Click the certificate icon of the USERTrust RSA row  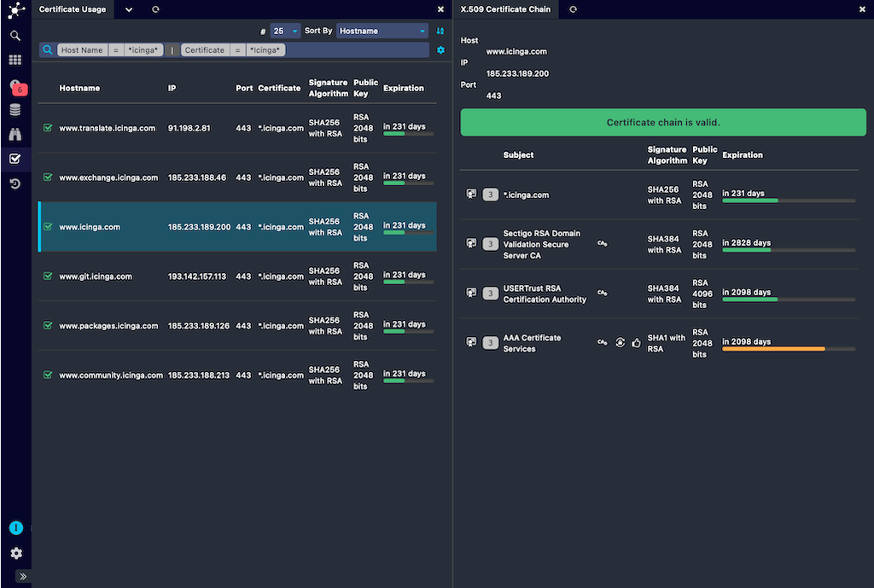471,293
